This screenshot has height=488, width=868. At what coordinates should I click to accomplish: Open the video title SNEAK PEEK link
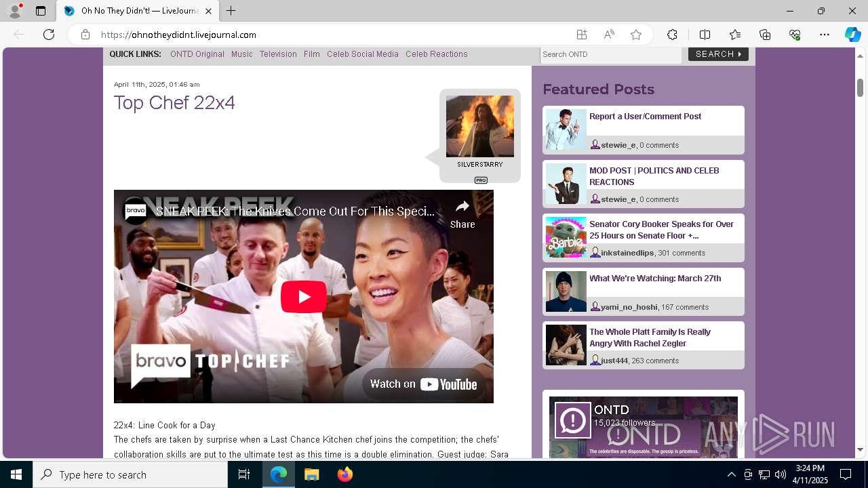pyautogui.click(x=296, y=211)
